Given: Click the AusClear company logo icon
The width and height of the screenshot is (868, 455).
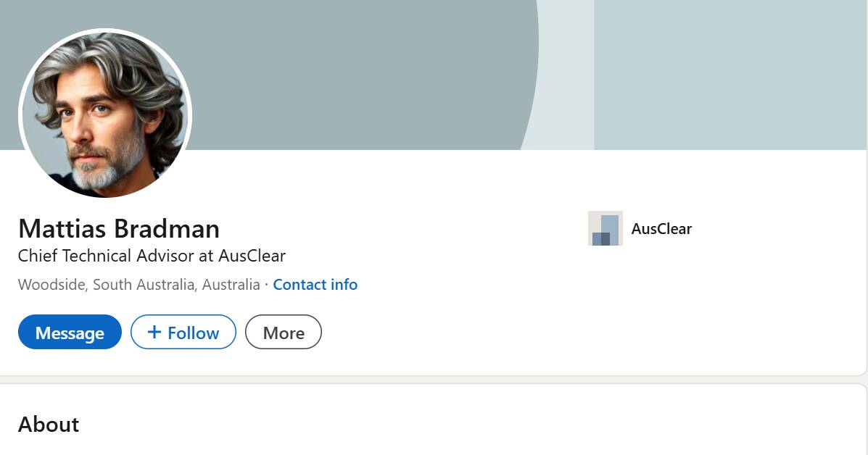Looking at the screenshot, I should point(605,229).
